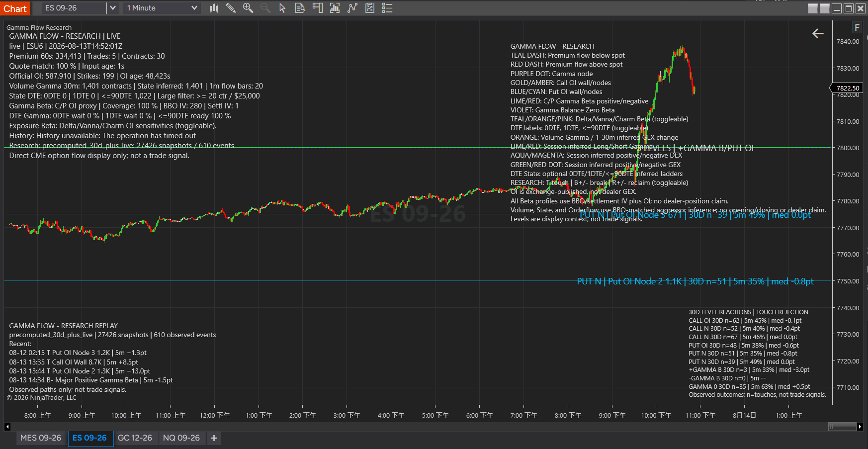Click the 7800.00 price axis label

[848, 148]
